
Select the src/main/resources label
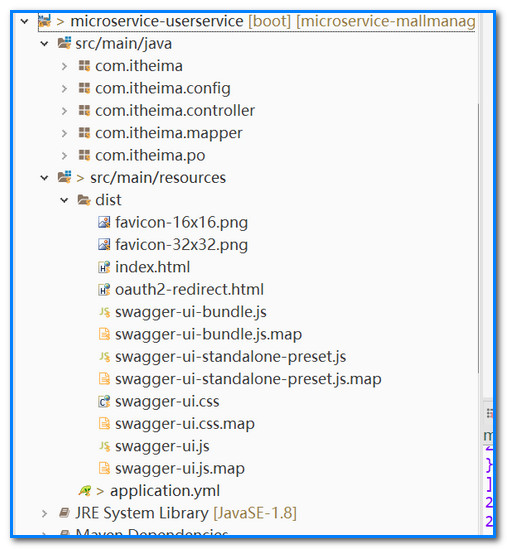click(x=158, y=178)
